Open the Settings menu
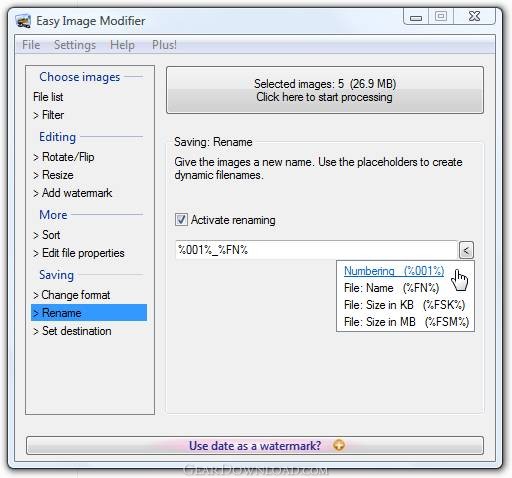Viewport: 512px width, 478px height. tap(75, 45)
